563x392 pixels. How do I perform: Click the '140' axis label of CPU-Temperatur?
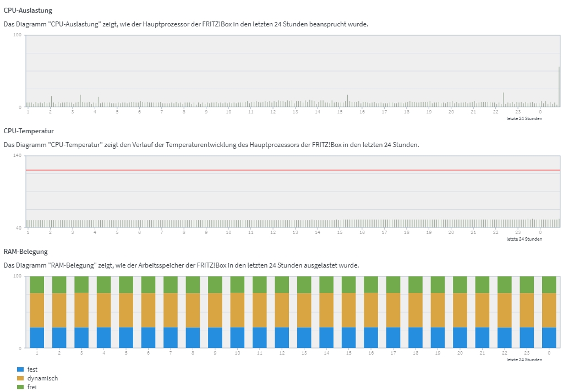[17, 156]
